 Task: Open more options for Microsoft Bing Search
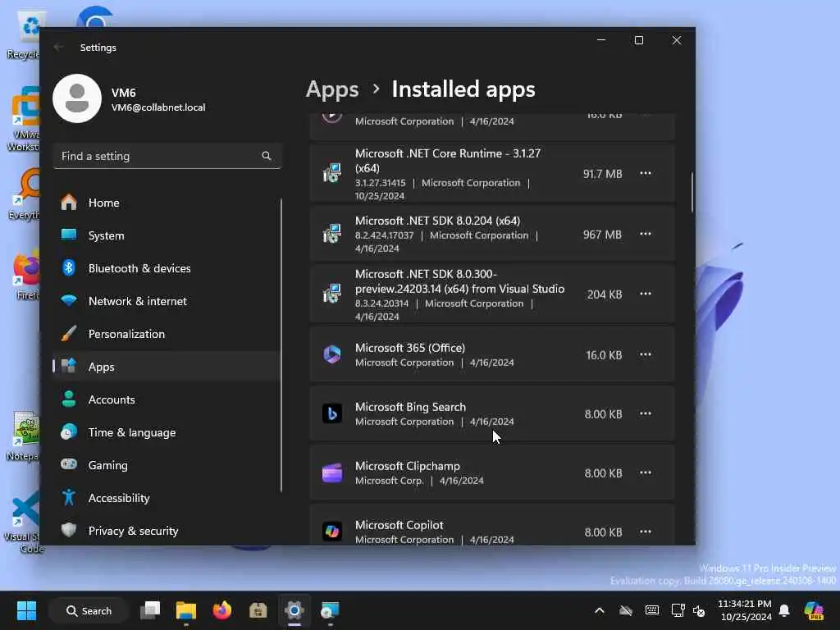[645, 413]
